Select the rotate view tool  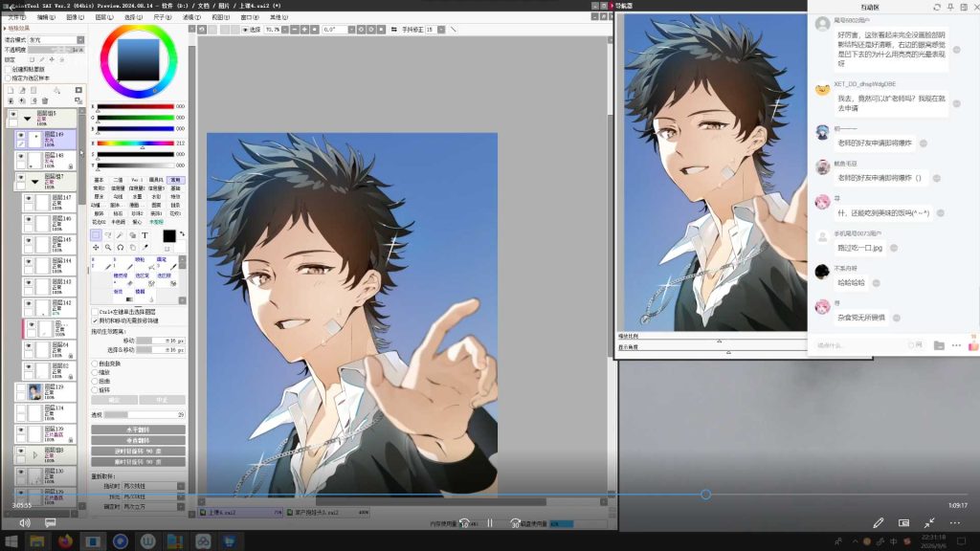120,248
